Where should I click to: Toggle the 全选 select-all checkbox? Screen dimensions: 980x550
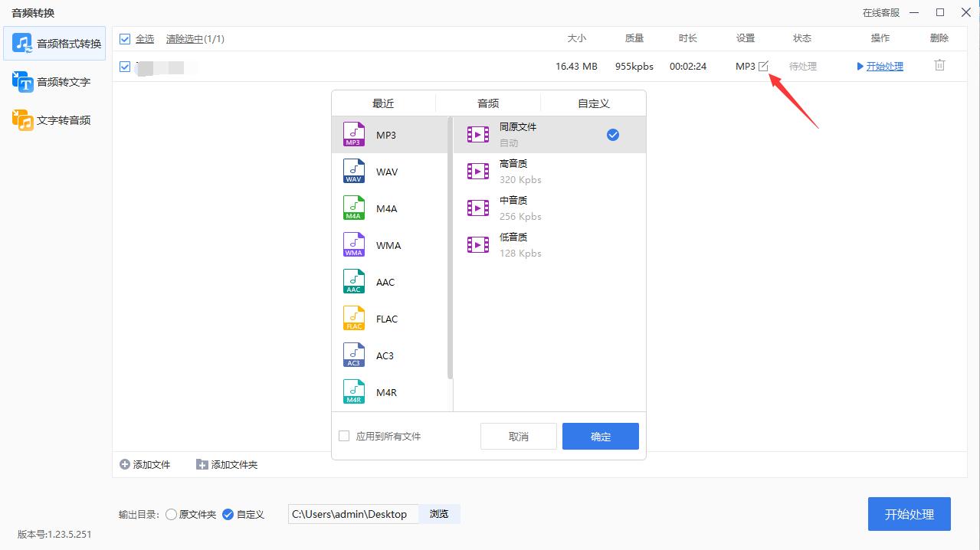(125, 38)
